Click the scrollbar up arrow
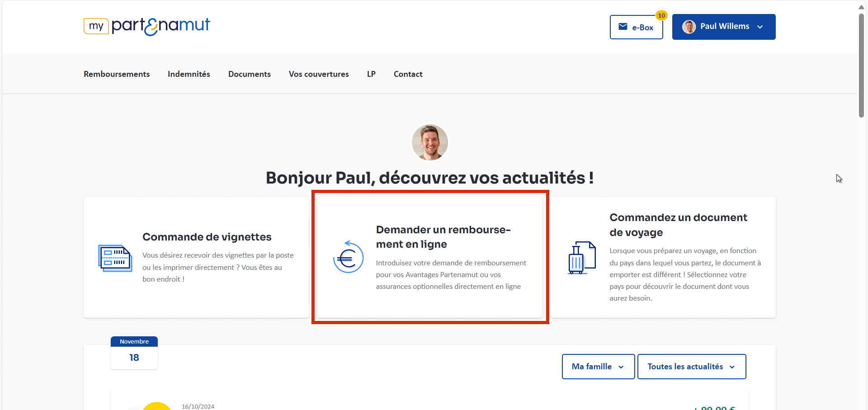The width and height of the screenshot is (868, 410). coord(861,7)
